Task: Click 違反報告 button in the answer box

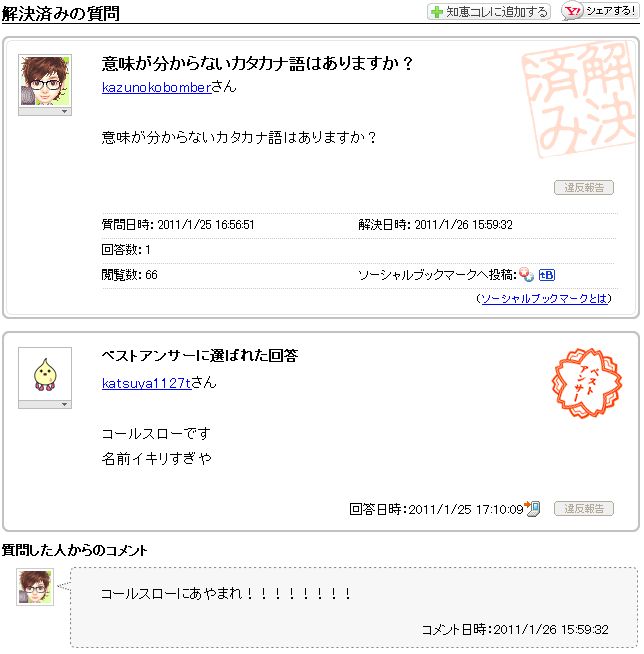Action: [584, 508]
